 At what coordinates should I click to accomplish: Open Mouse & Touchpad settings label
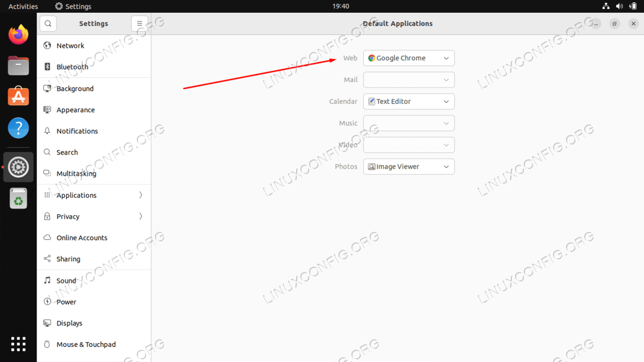(86, 344)
